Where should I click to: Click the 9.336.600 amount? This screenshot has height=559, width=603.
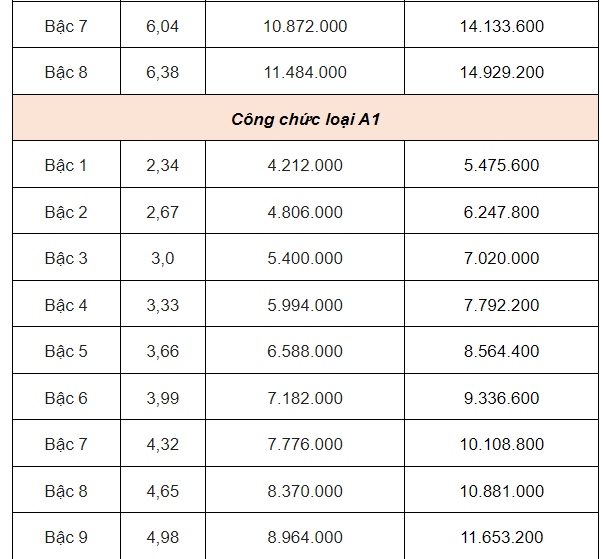click(x=501, y=398)
